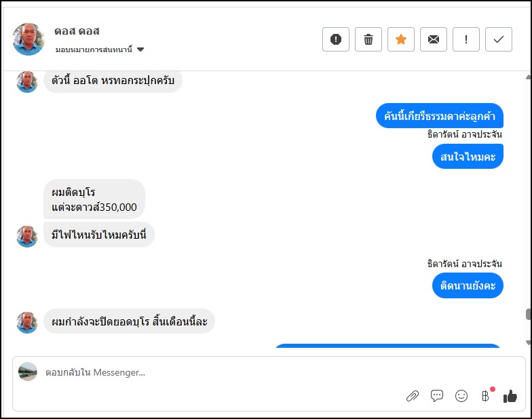Mark conversation done with checkmark button

point(499,39)
